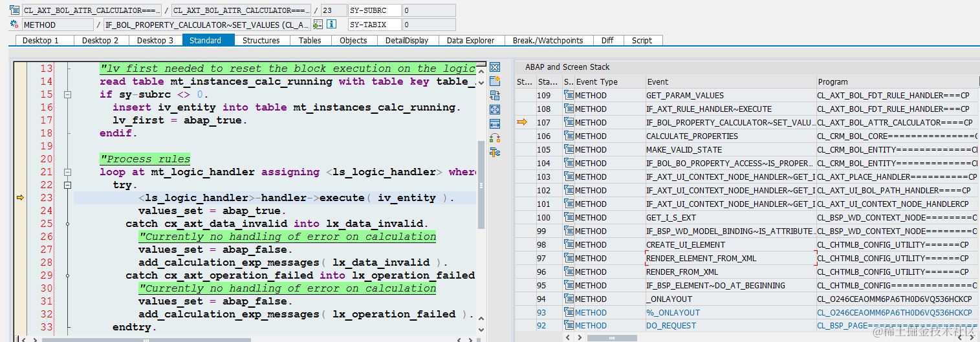The width and height of the screenshot is (980, 342).
Task: Click the stack icon in row 107
Action: tap(569, 122)
